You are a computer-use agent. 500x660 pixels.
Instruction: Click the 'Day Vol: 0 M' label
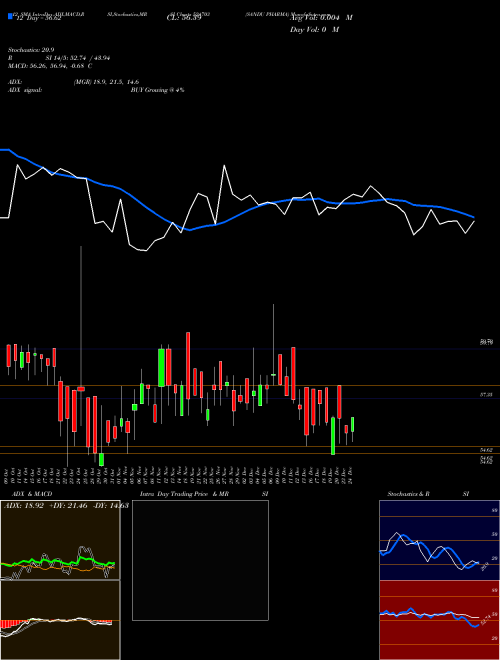point(314,29)
